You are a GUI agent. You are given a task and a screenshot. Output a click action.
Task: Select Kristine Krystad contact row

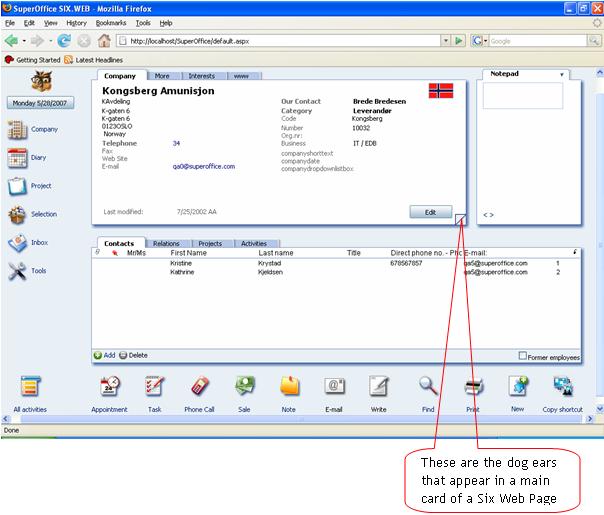(x=335, y=263)
